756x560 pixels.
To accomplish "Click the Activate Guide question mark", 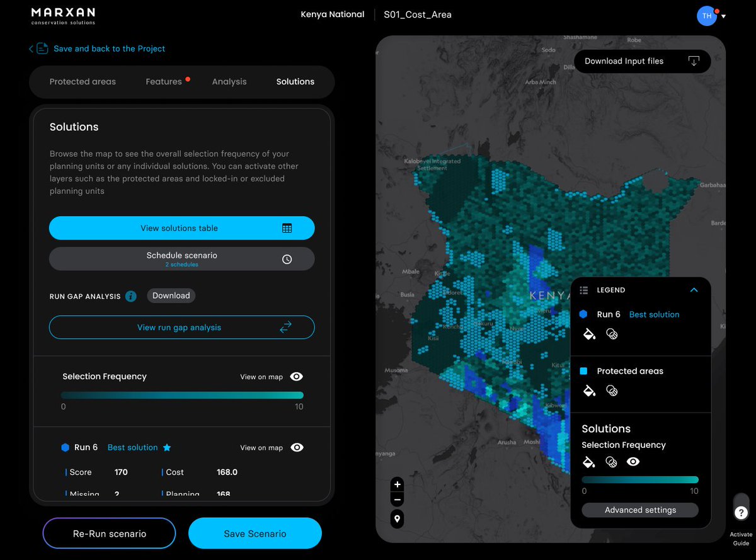I will point(741,513).
